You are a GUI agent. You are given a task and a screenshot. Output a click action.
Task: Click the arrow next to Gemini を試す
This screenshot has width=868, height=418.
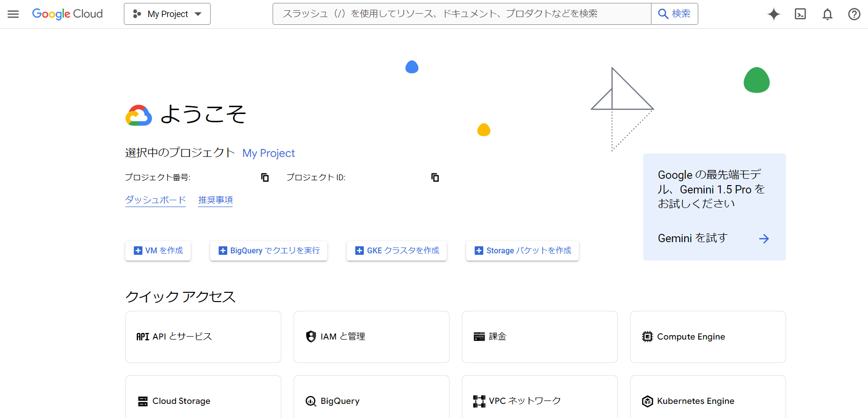tap(764, 238)
